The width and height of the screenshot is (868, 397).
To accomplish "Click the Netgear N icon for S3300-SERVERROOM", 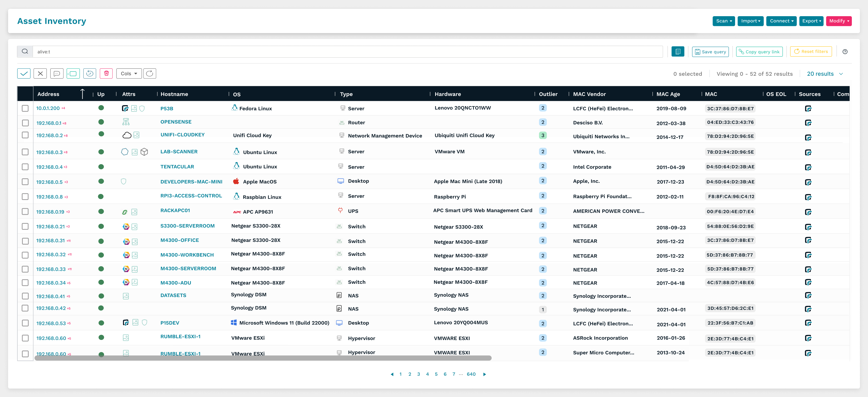I will click(x=126, y=227).
